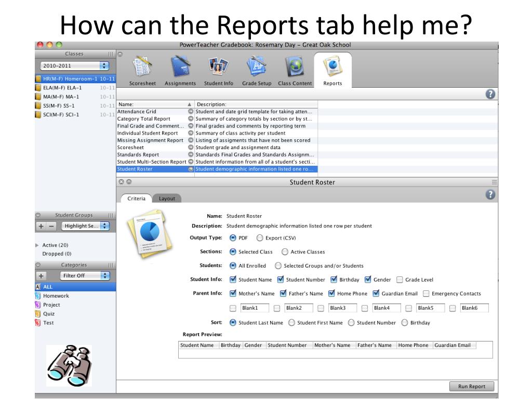Uncheck the Student Name checkbox
532x399 pixels.
click(x=233, y=279)
